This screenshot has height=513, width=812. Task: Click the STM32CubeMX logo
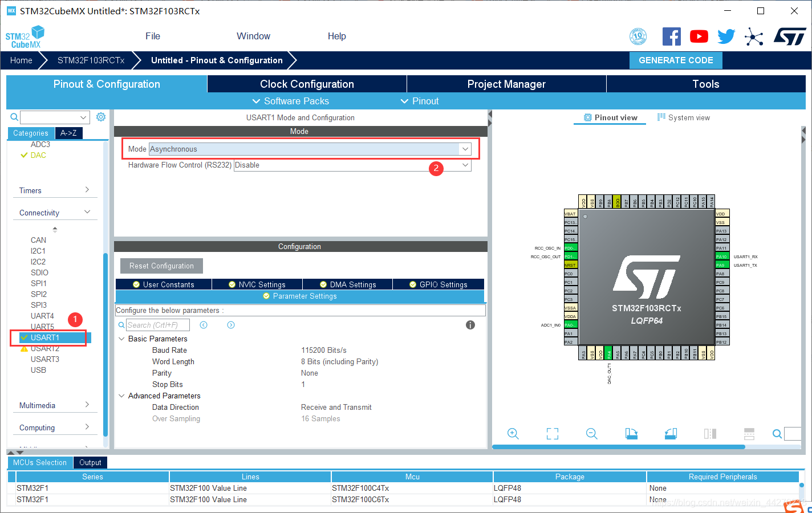[25, 37]
